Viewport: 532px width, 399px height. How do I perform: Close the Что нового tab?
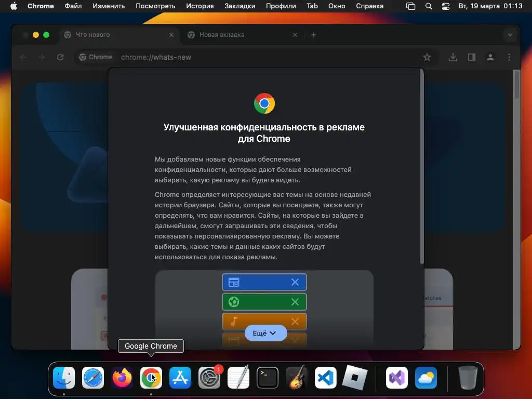coord(171,35)
